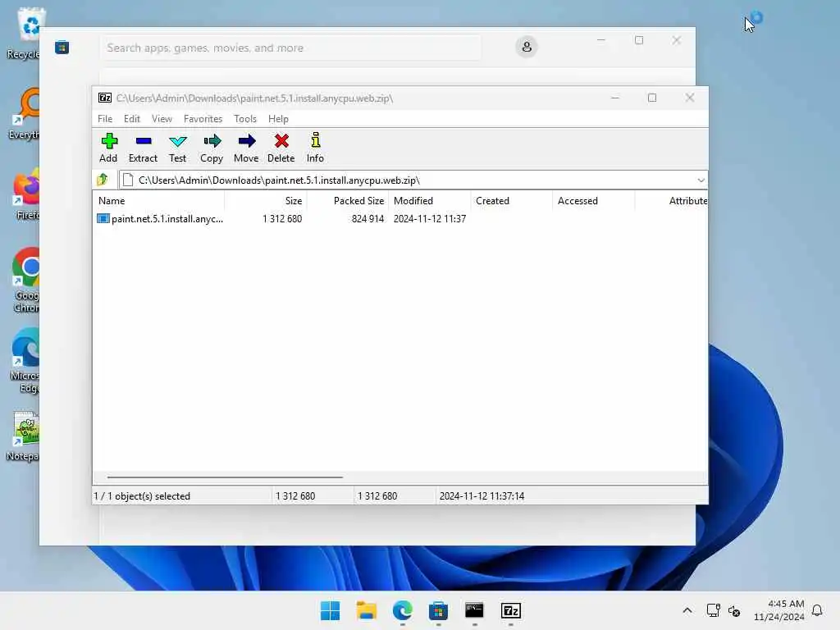The image size is (840, 630).
Task: Open the Tools menu
Action: click(245, 119)
